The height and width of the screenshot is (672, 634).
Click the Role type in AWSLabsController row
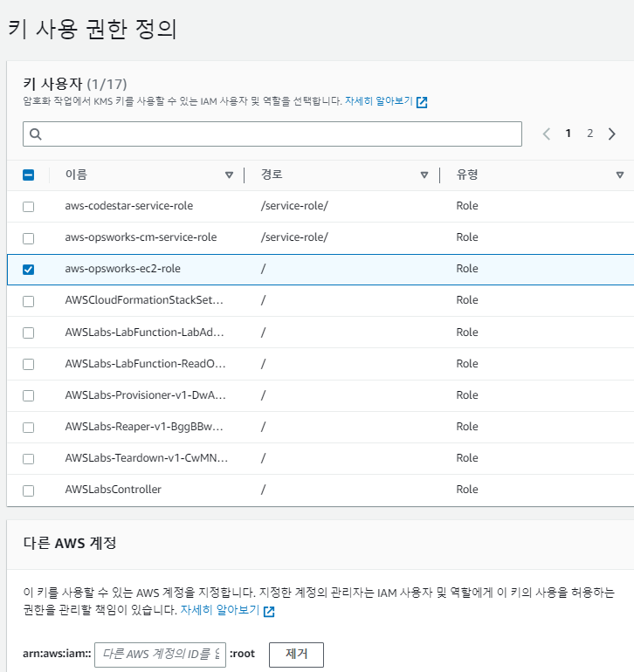tap(467, 490)
